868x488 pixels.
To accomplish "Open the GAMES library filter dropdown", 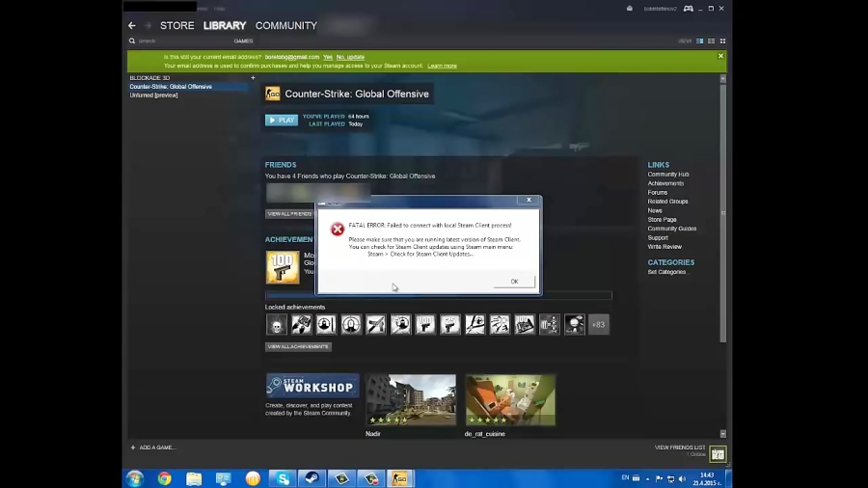I will tap(243, 41).
